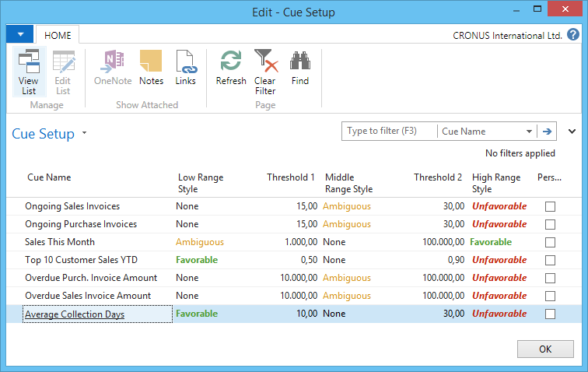The width and height of the screenshot is (588, 372).
Task: Tick the checkbox in Average Collection Days row
Action: click(551, 314)
